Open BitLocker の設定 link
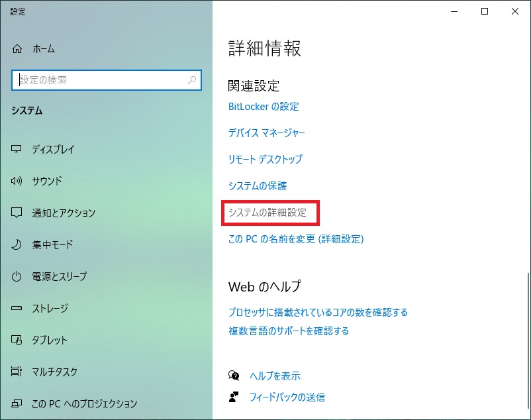Image resolution: width=531 pixels, height=420 pixels. click(x=264, y=107)
